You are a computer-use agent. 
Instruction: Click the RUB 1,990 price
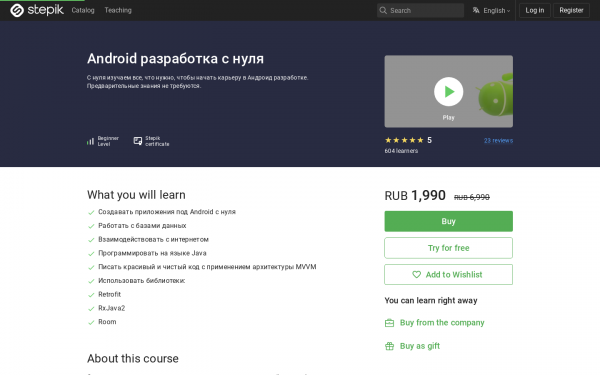click(415, 196)
